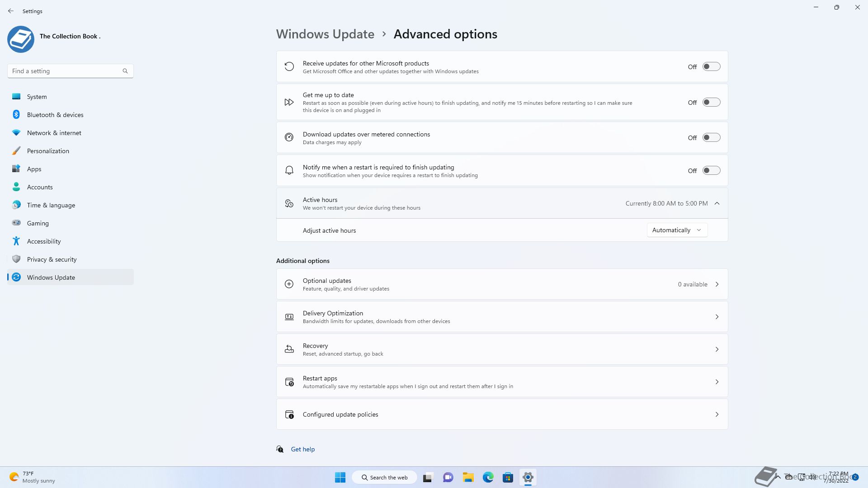The image size is (868, 488).
Task: Select Network & internet in the sidebar
Action: click(54, 133)
